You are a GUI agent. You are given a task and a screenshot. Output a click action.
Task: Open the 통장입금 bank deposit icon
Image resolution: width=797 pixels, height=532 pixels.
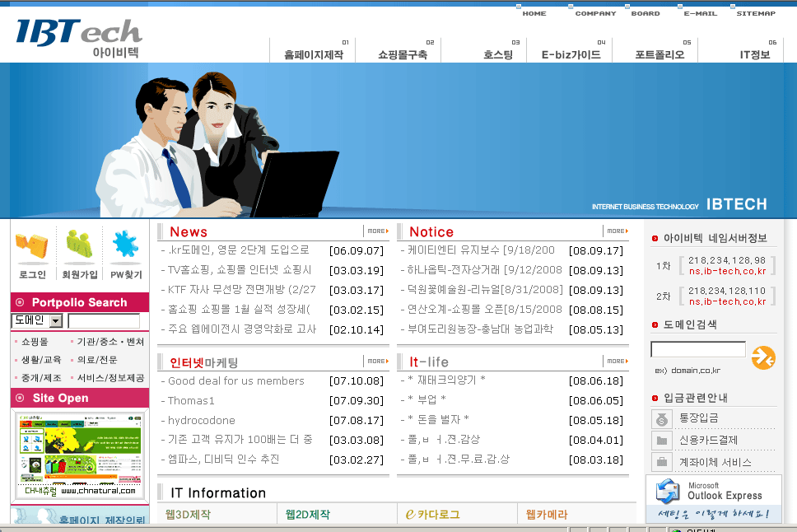click(x=661, y=420)
